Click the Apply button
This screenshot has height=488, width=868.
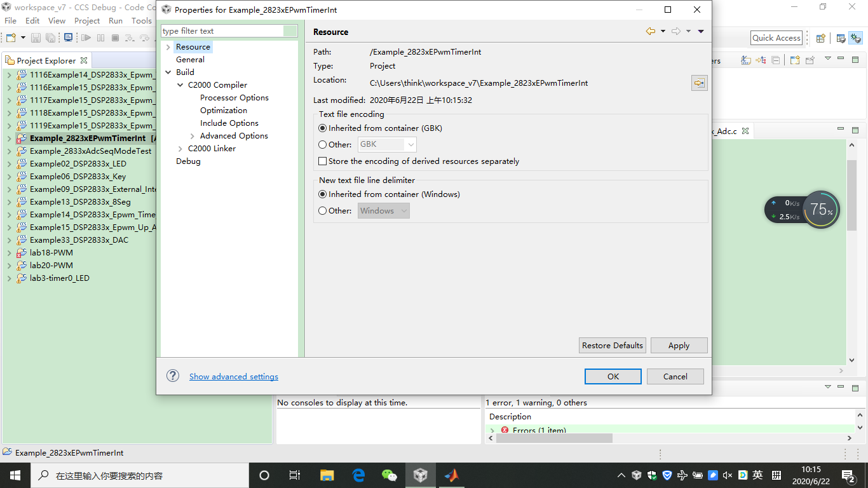679,345
